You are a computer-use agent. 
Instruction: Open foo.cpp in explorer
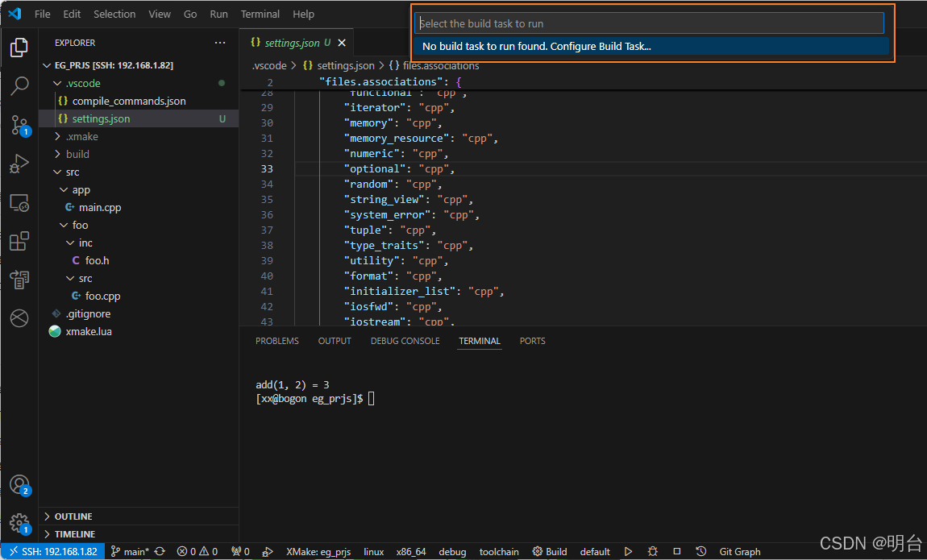tap(139, 296)
